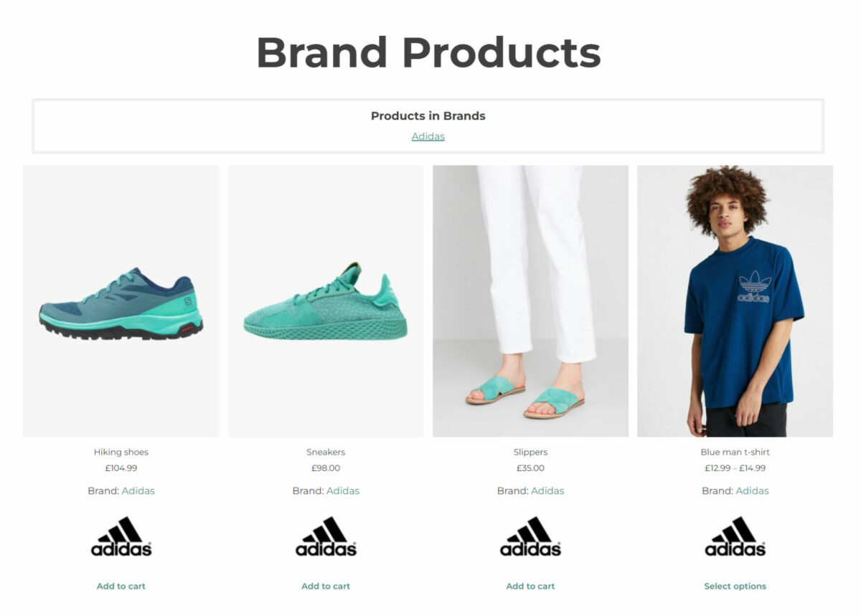Open the Hiking shoes product image
The image size is (861, 616).
point(121,301)
